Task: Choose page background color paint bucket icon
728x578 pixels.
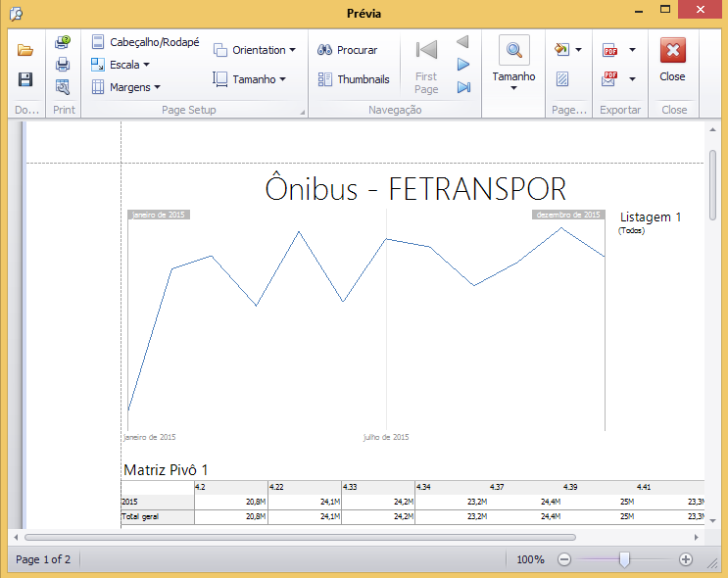Action: point(561,49)
